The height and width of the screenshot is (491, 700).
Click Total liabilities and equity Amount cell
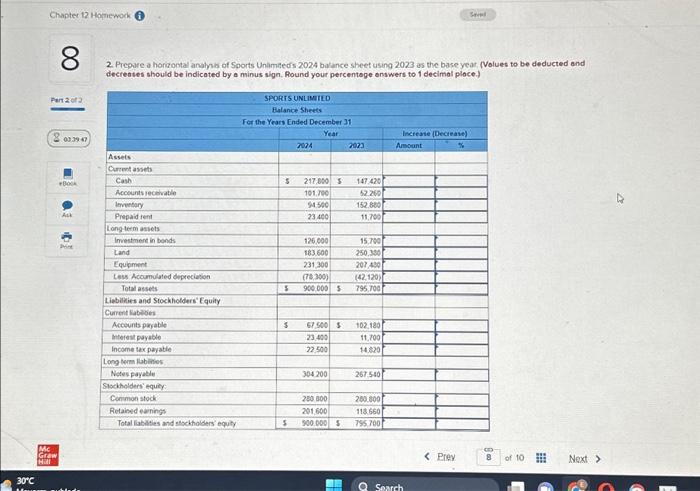pos(409,423)
